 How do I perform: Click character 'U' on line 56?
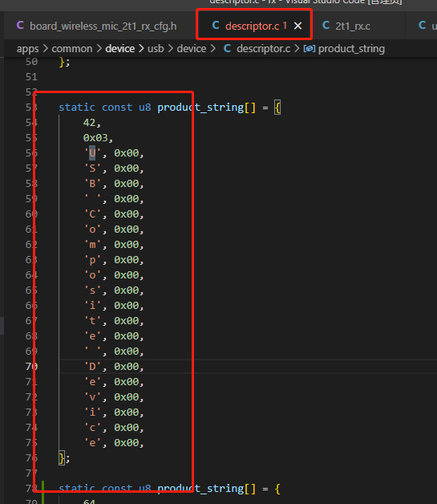tap(92, 153)
